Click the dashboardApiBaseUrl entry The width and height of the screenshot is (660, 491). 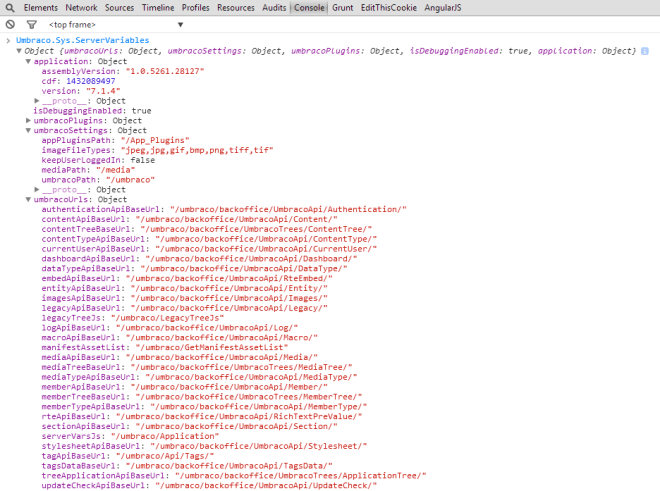[x=199, y=259]
